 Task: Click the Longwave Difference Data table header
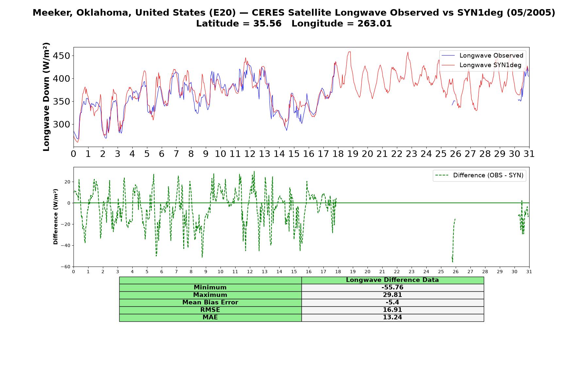coord(392,280)
